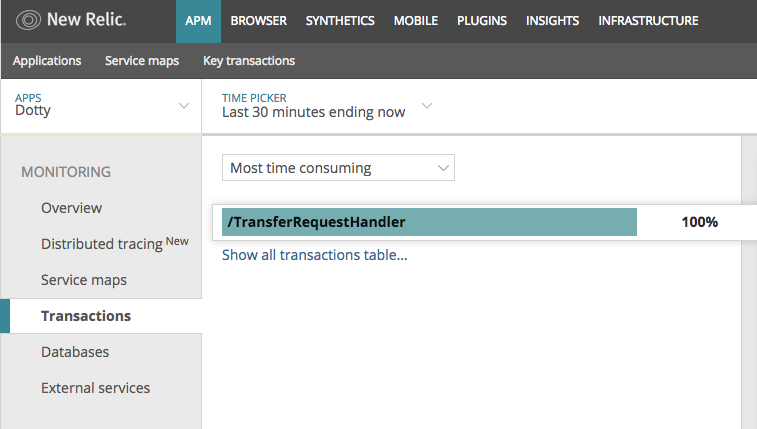Click the 100% value of TransferRequestHandler
This screenshot has width=757, height=429.
click(x=700, y=222)
